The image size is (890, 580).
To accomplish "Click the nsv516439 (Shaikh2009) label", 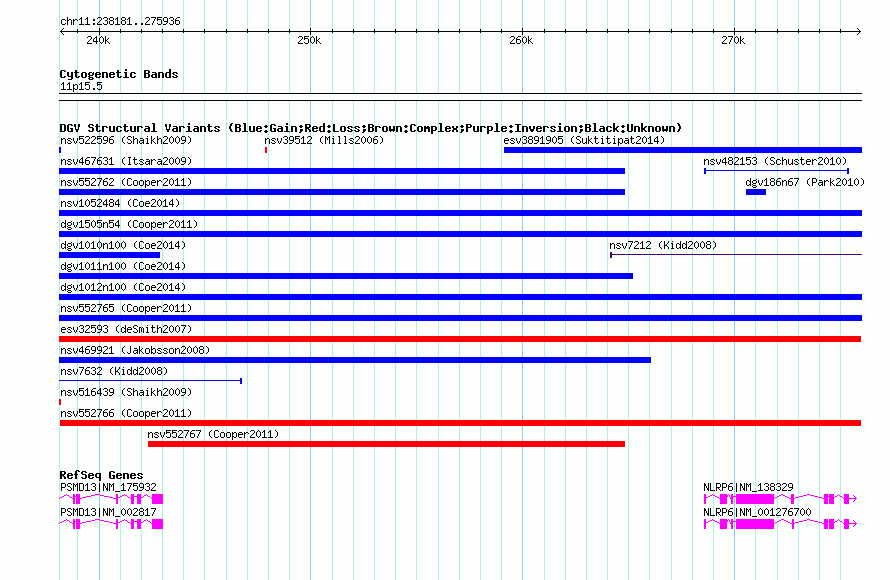I will click(126, 392).
